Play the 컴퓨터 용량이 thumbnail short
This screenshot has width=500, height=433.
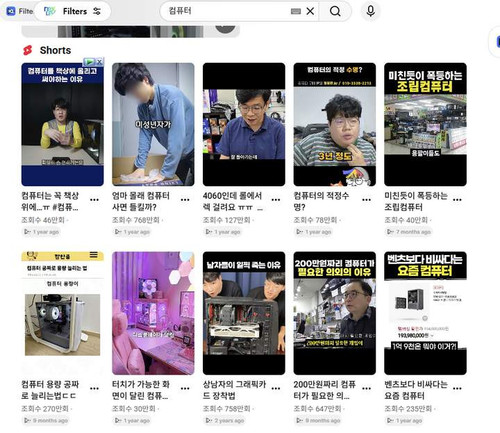point(63,313)
